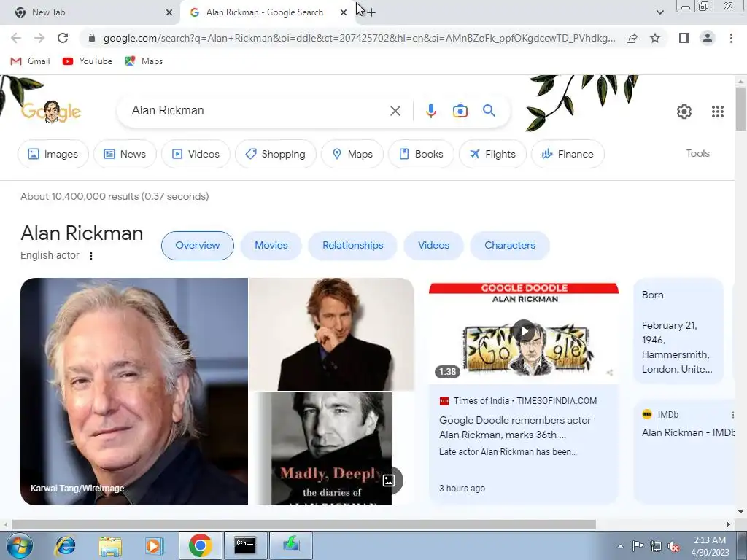This screenshot has height=560, width=747.
Task: Search by image with camera icon
Action: [x=460, y=111]
